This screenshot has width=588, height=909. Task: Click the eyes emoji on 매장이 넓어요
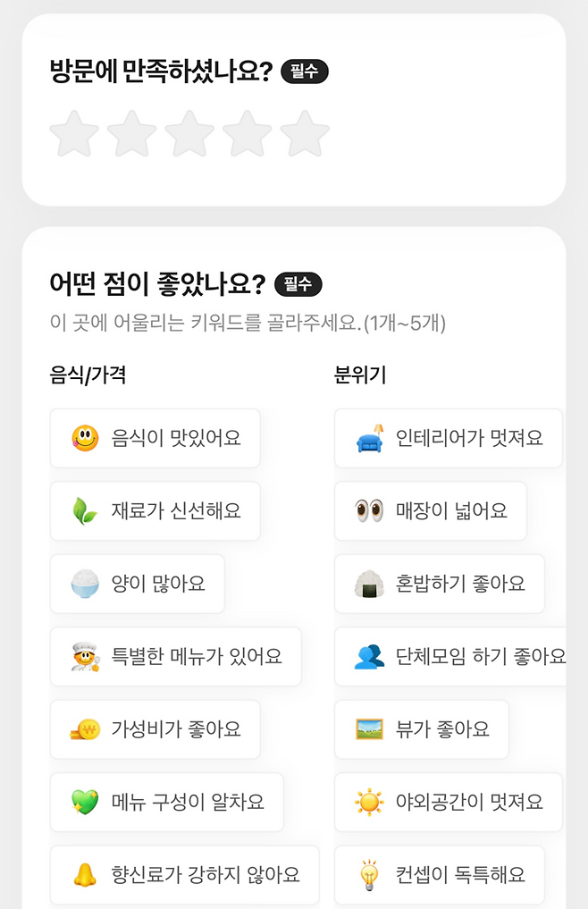click(371, 511)
